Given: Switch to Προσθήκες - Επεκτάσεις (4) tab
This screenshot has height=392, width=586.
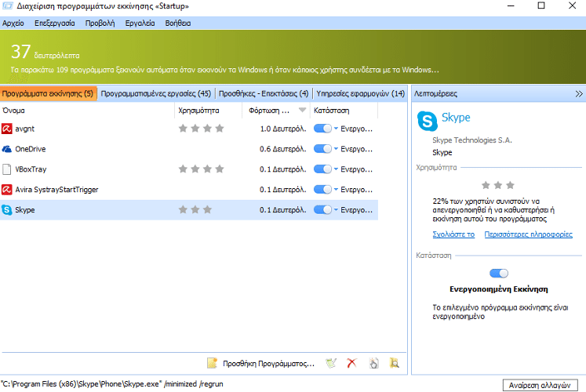Looking at the screenshot, I should 264,94.
